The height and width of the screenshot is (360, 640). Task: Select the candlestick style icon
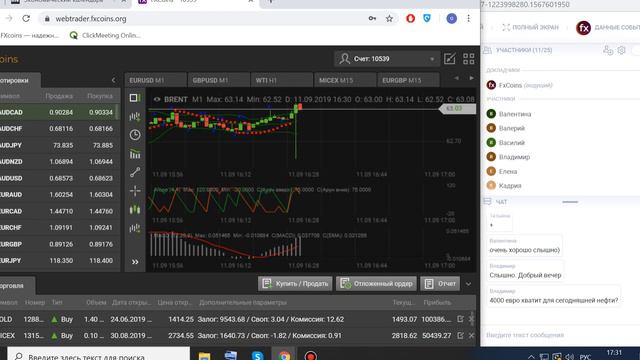point(135,210)
